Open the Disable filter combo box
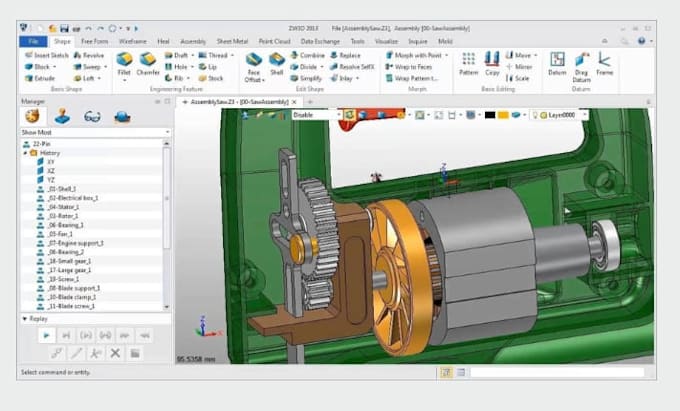Viewport: 680px width, 411px height. pos(317,115)
